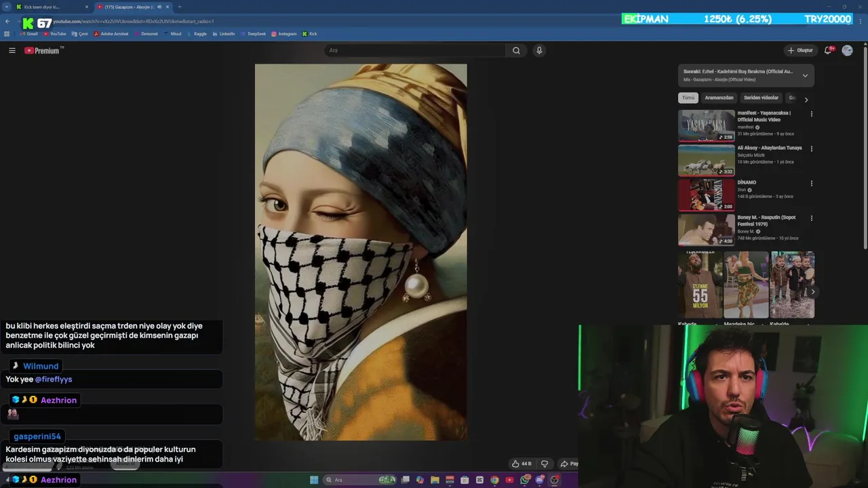Click the like button showing 44 B
This screenshot has width=868, height=488.
coord(521,464)
